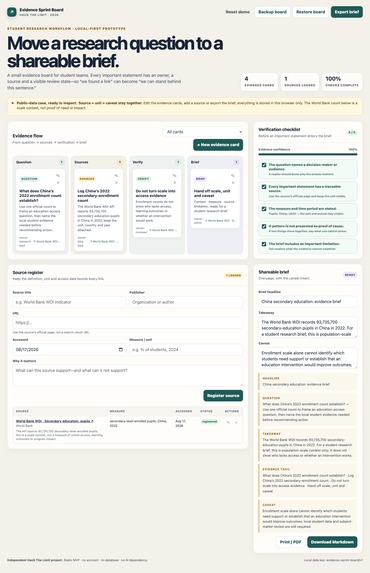Screen dimensions: 370x573
Task: Focus the Source title input field
Action: (x=69, y=302)
